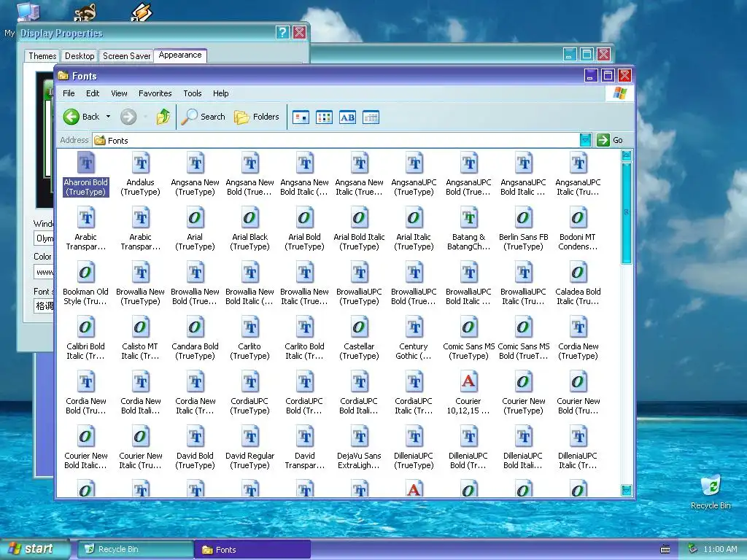
Task: Click the Search toolbar button
Action: [x=203, y=117]
